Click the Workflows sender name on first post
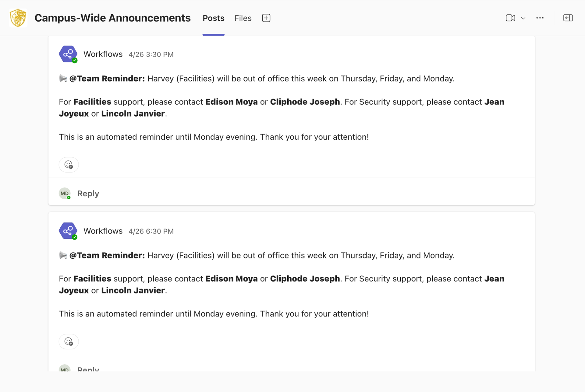The height and width of the screenshot is (392, 585). pyautogui.click(x=103, y=54)
